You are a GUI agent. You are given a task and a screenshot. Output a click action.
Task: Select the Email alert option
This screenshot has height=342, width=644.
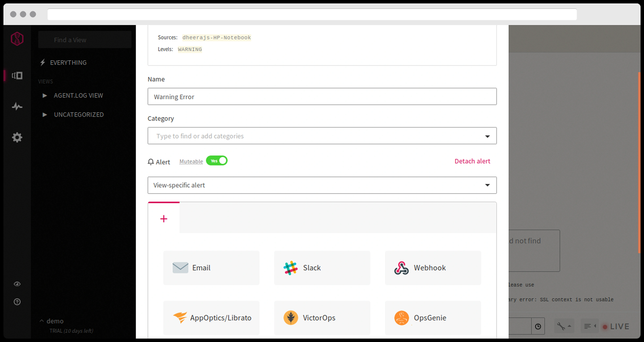(x=211, y=268)
